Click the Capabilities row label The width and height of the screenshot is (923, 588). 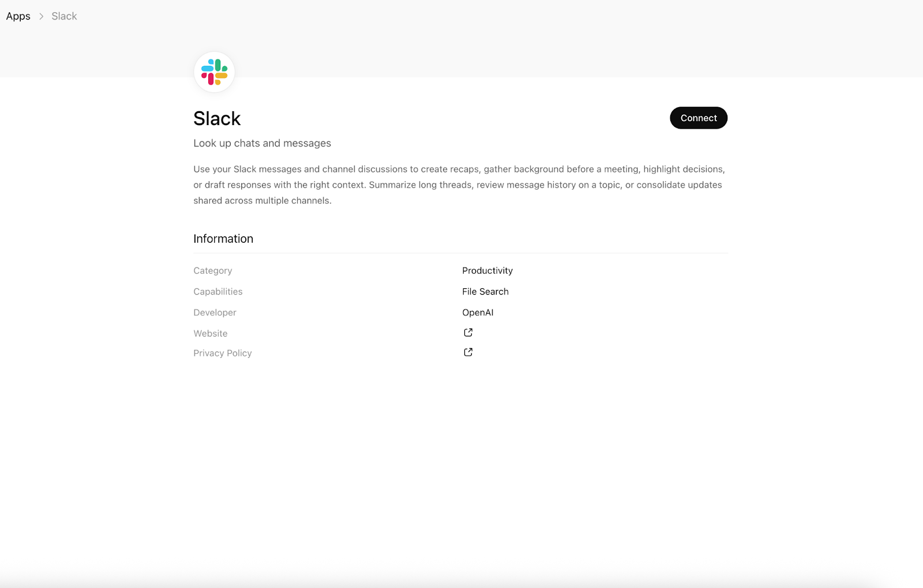[217, 291]
